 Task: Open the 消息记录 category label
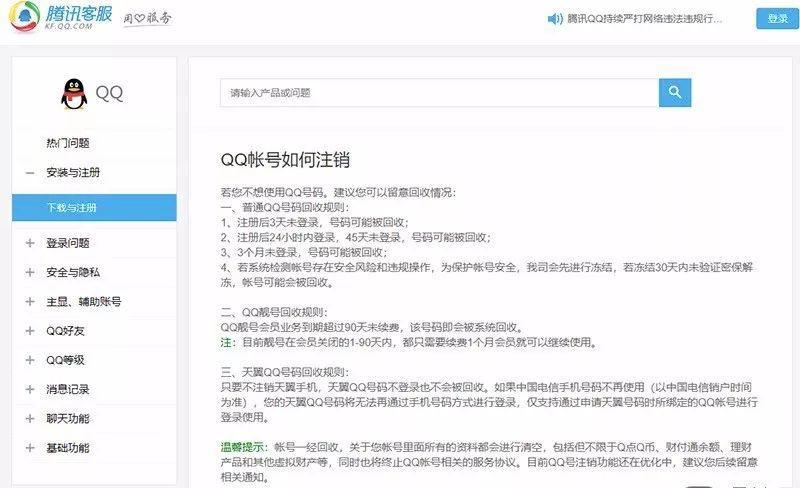pyautogui.click(x=68, y=389)
